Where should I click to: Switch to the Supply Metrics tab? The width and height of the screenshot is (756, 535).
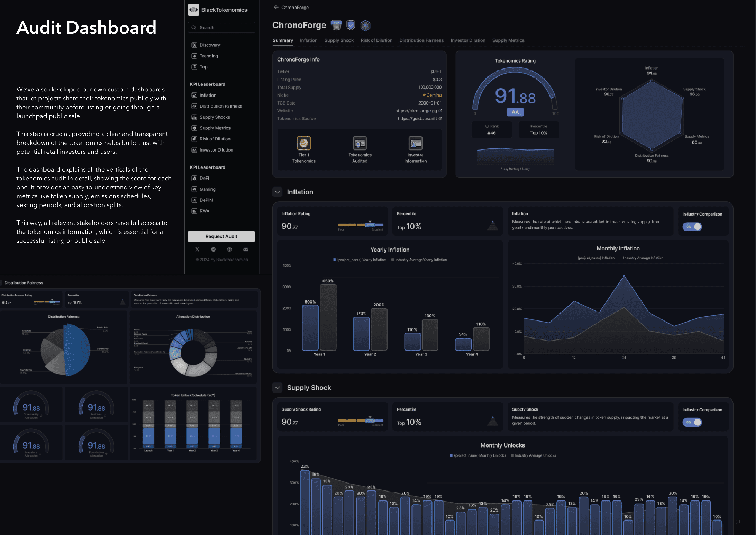[x=508, y=40]
